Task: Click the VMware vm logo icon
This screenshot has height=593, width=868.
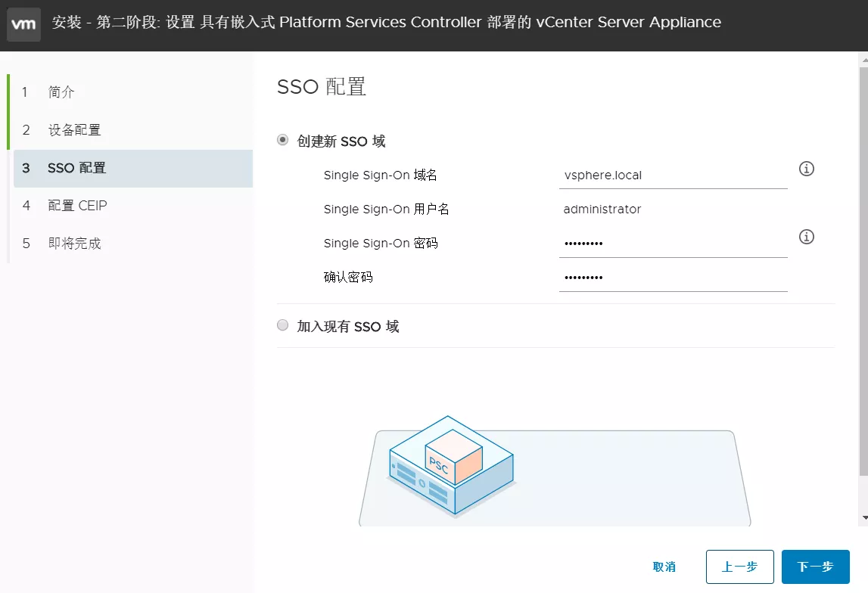Action: [x=23, y=25]
